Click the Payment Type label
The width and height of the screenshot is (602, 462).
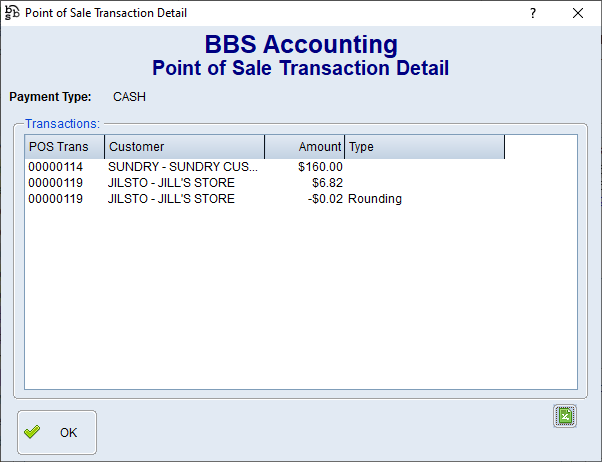[x=50, y=97]
